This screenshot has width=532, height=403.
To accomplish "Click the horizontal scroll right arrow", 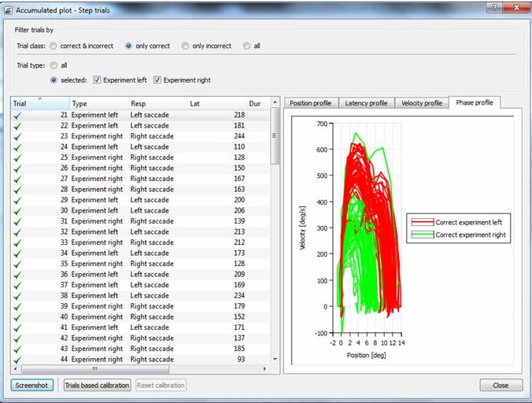I will (264, 368).
